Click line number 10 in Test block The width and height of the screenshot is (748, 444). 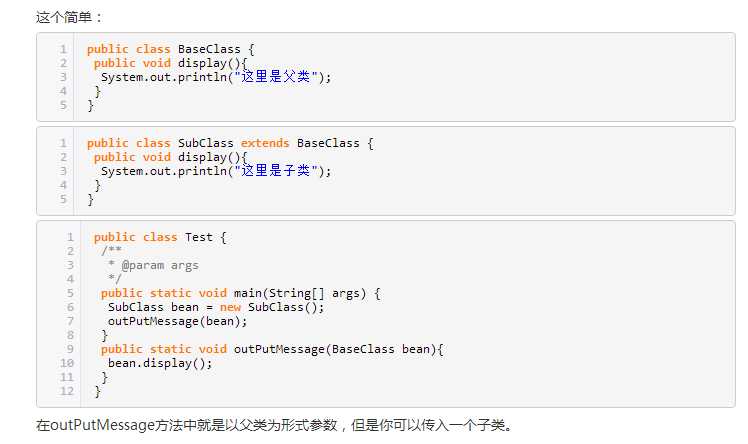click(67, 363)
